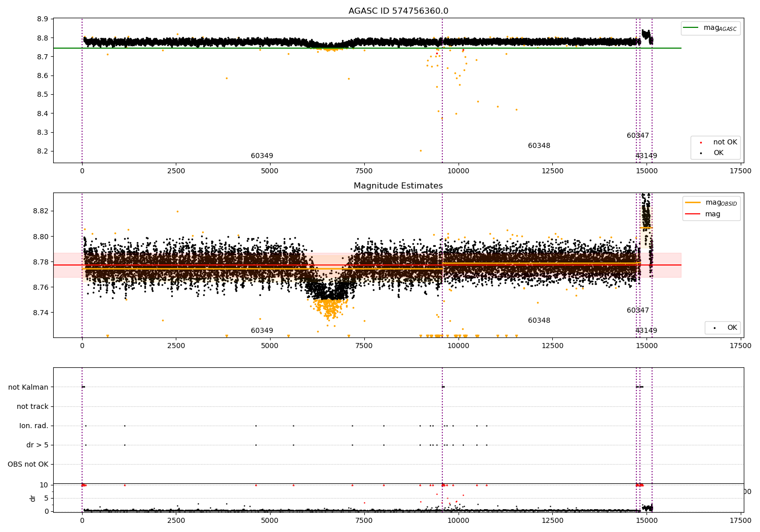Click the 10 tick on the dr axis
This screenshot has width=760, height=532.
tap(44, 485)
